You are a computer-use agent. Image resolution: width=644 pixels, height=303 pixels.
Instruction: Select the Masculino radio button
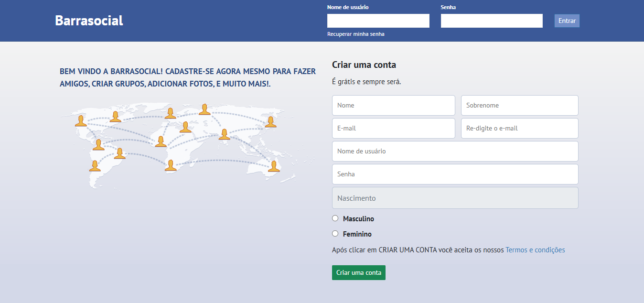click(x=335, y=218)
